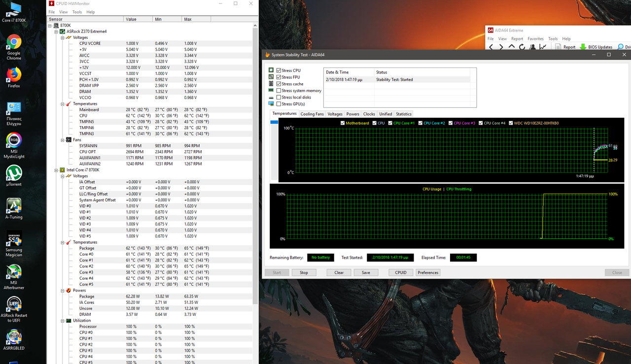Image resolution: width=631 pixels, height=364 pixels.
Task: Click AIDA64 graph chart toolbar icon
Action: coord(543,47)
